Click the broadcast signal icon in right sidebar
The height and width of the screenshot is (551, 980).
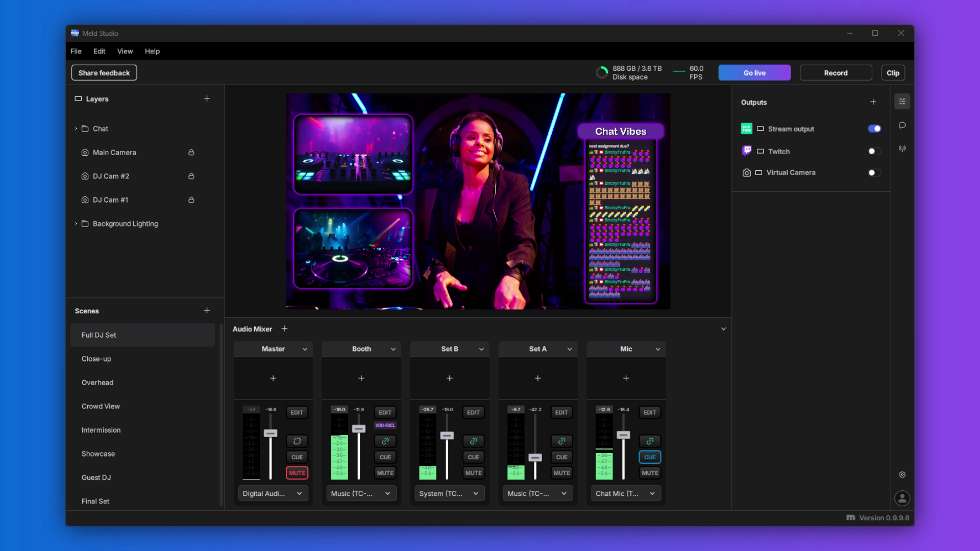coord(902,148)
